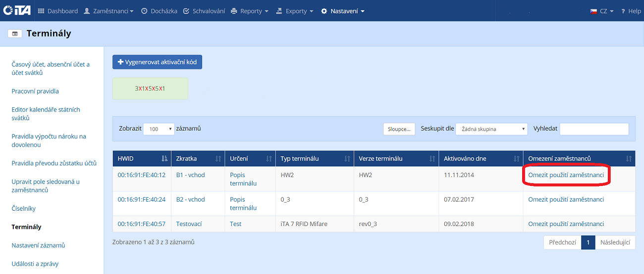This screenshot has width=644, height=274.
Task: Open the Nastavení menu
Action: coord(343,11)
